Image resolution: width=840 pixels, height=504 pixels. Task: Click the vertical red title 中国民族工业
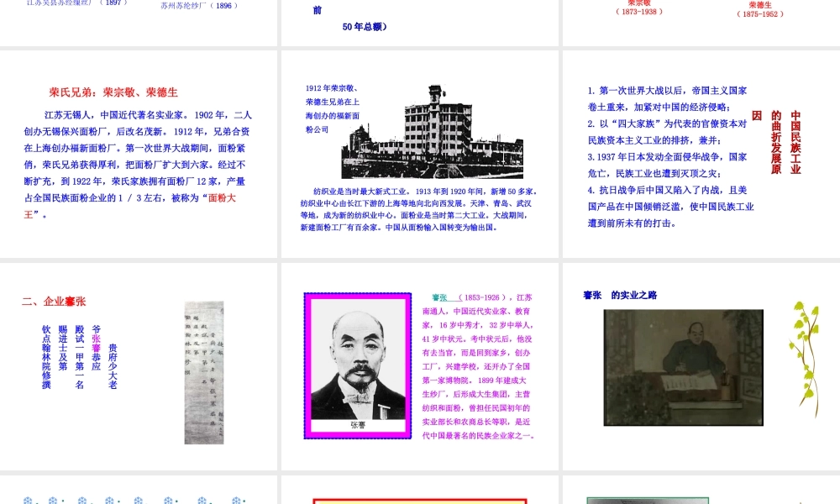(x=795, y=143)
